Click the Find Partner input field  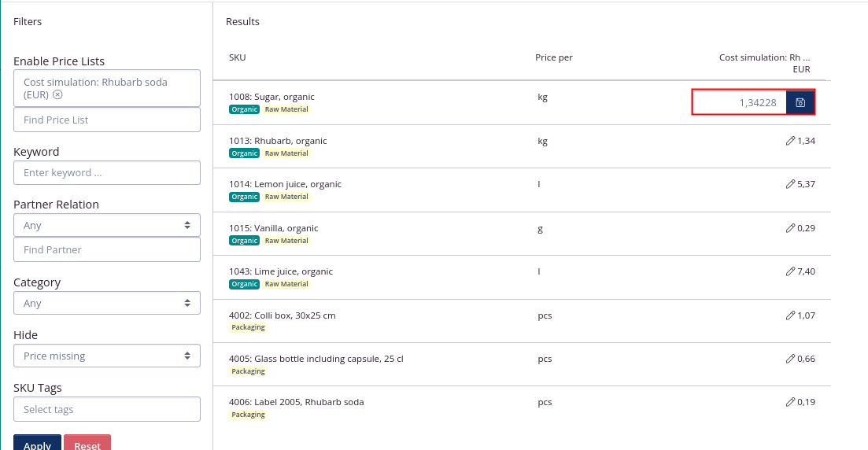tap(107, 249)
